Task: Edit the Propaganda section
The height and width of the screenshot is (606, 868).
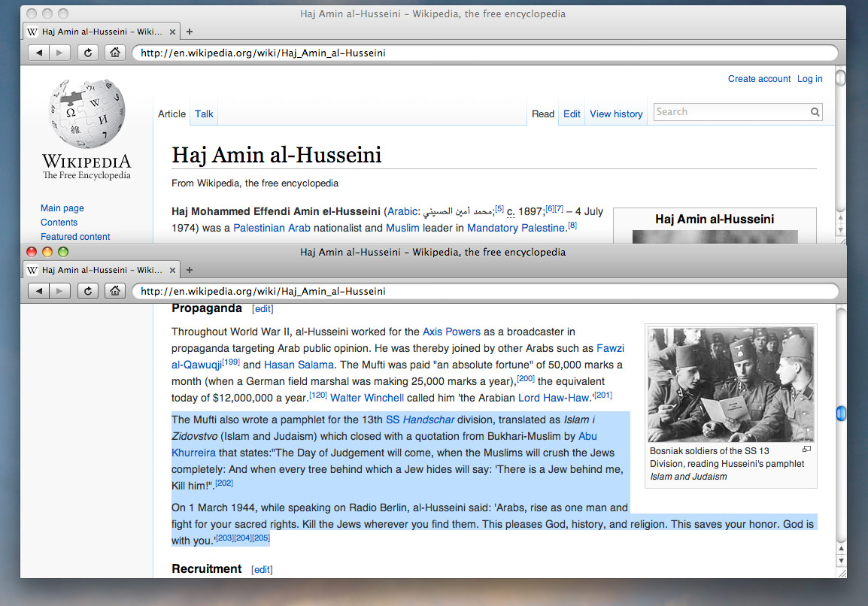Action: [263, 309]
